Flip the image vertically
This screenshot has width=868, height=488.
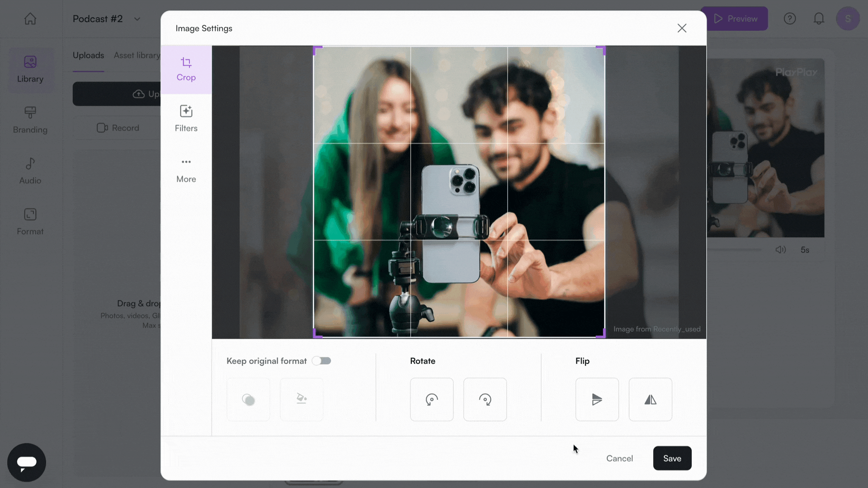[597, 399]
